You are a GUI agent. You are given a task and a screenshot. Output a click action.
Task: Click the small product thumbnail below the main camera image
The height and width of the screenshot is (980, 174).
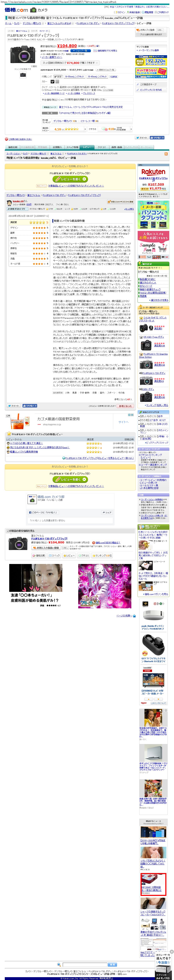coord(23,75)
